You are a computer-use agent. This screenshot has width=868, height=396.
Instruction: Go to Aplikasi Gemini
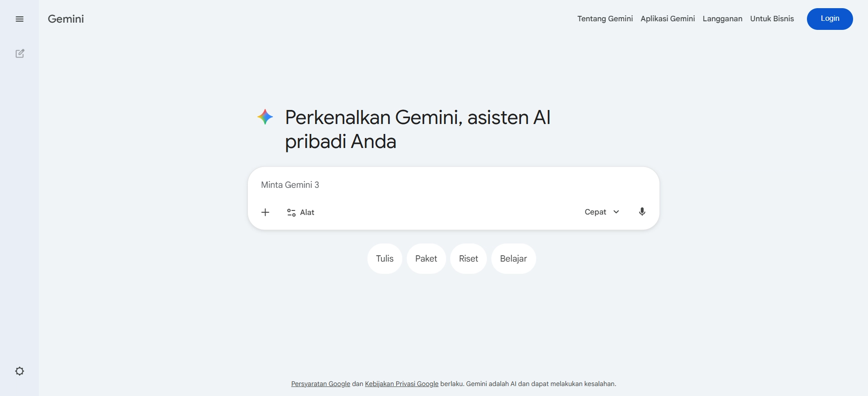coord(667,19)
